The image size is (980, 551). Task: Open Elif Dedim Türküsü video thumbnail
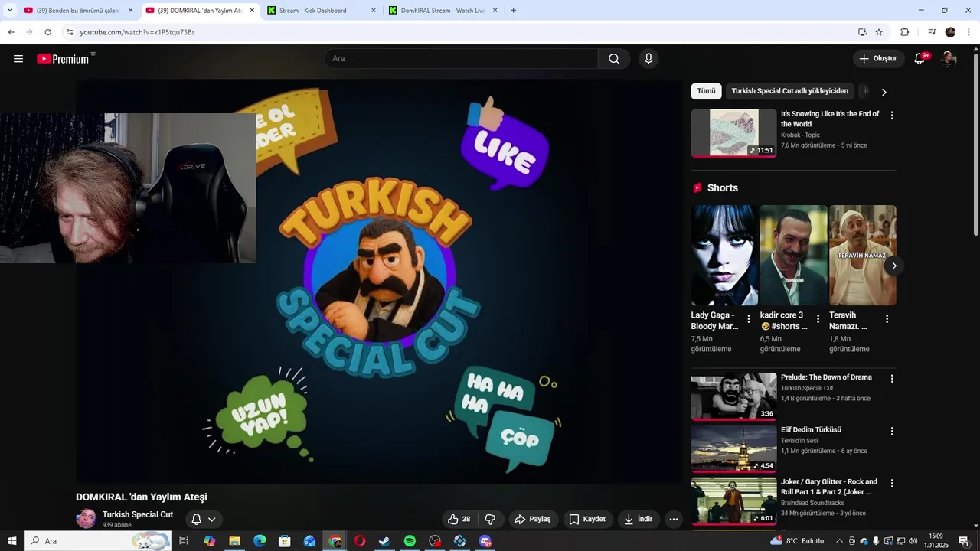click(x=733, y=448)
